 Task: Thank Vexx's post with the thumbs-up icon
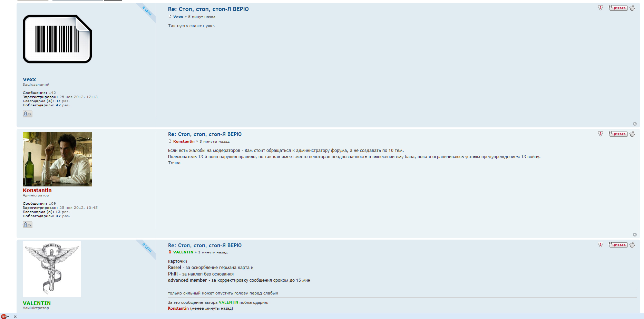(632, 8)
